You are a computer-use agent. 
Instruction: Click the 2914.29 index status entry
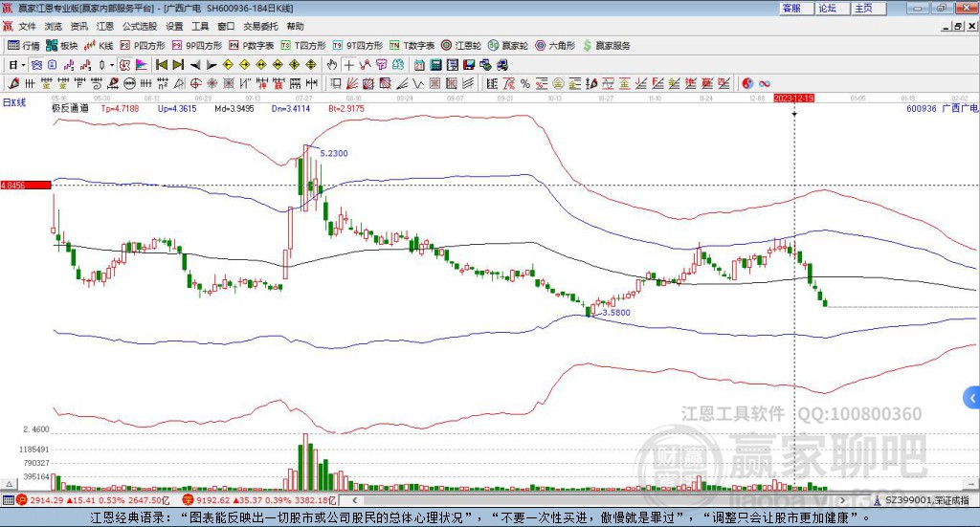(93, 500)
